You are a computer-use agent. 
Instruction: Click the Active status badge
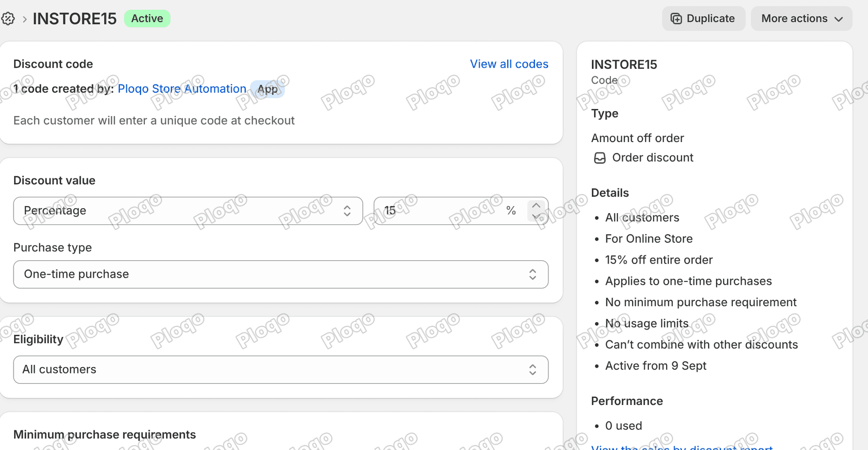coord(147,18)
